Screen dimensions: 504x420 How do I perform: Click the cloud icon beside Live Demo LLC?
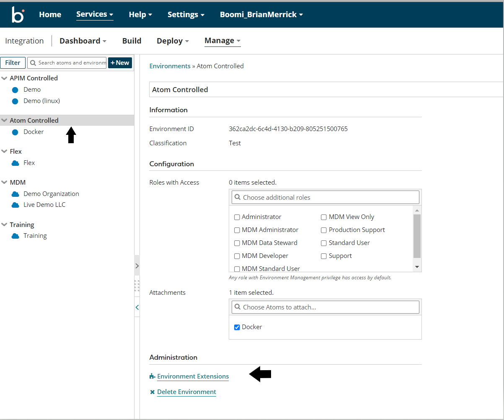(x=16, y=205)
